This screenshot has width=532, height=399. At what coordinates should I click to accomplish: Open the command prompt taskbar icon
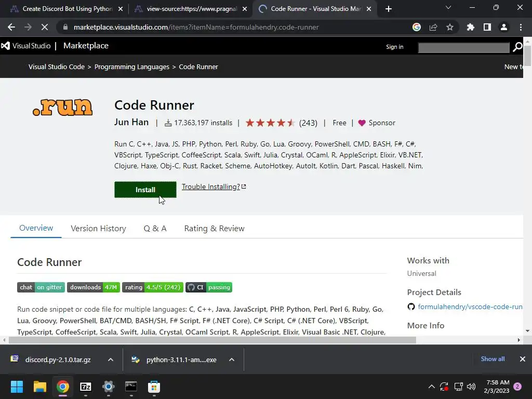(x=131, y=387)
